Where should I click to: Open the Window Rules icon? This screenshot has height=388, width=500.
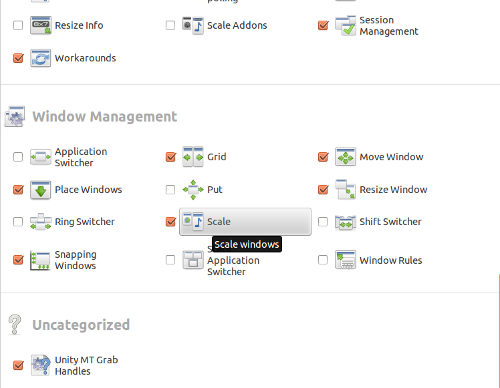(345, 260)
